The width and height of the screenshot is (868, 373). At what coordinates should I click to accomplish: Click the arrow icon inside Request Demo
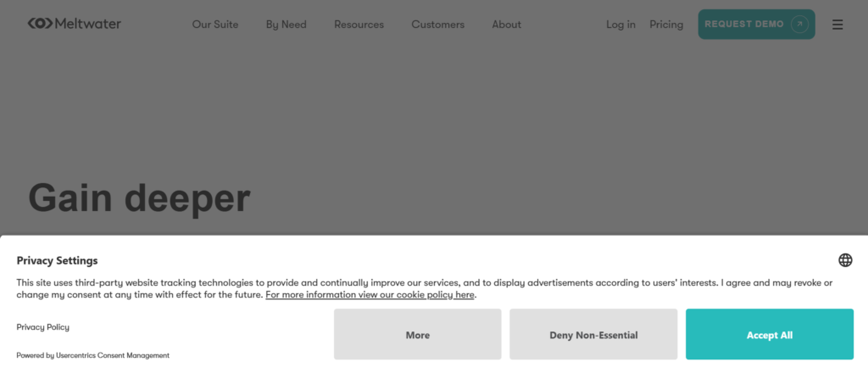click(x=798, y=25)
